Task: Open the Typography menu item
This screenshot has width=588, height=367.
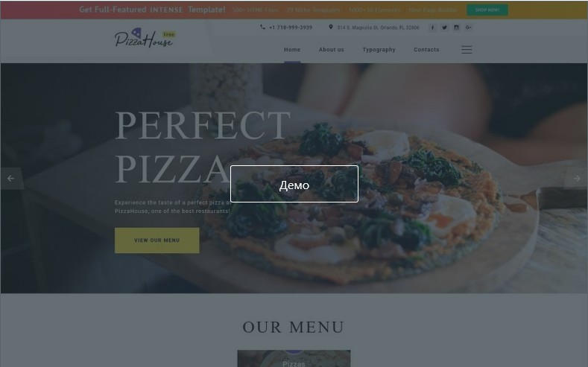Action: [x=379, y=49]
